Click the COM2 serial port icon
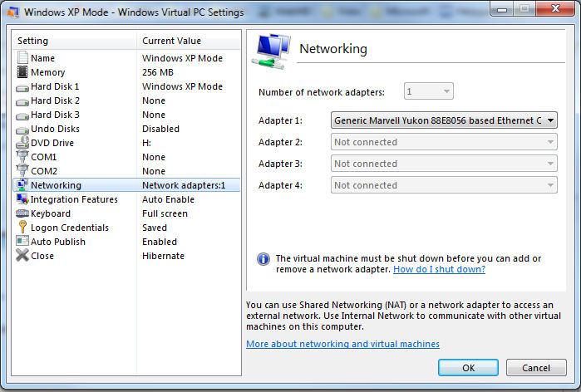Image resolution: width=581 pixels, height=392 pixels. point(22,170)
